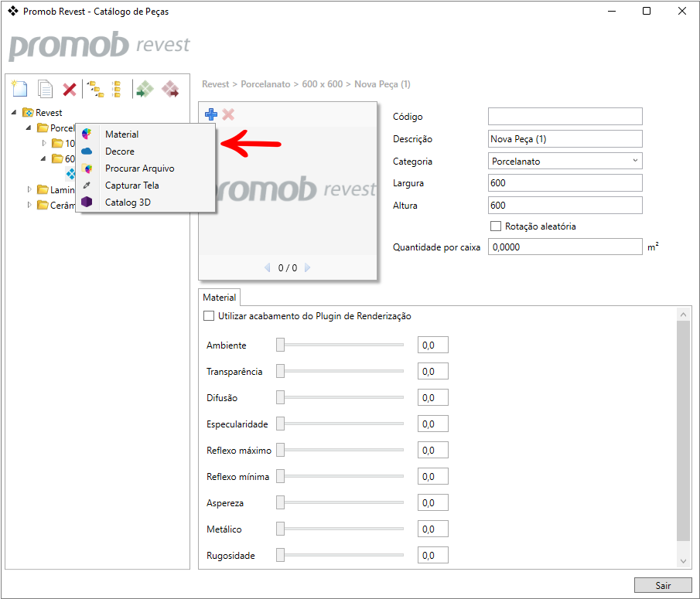Go to the previous image in preview
The height and width of the screenshot is (599, 700).
268,267
